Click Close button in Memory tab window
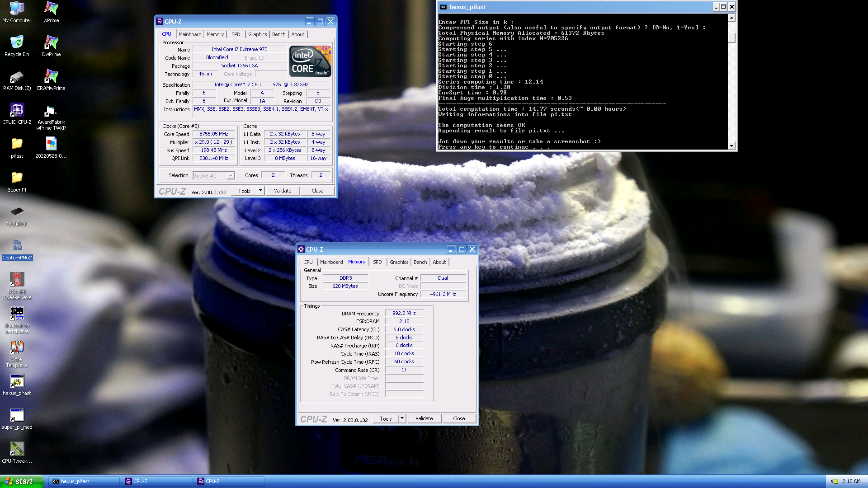Viewport: 868px width, 488px height. click(459, 418)
